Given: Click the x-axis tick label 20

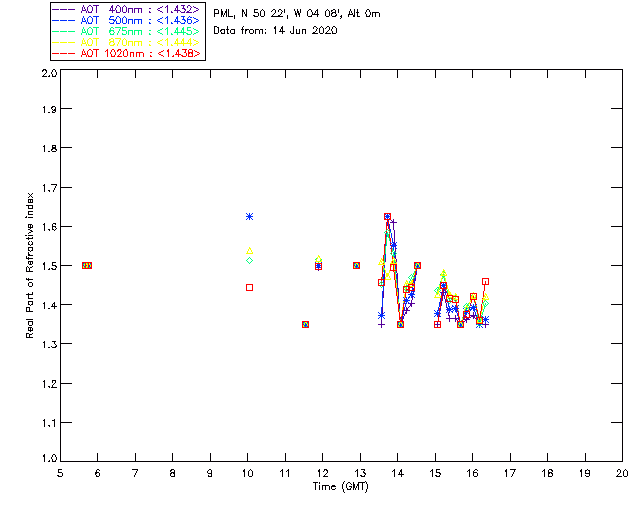Looking at the screenshot, I should 622,473.
